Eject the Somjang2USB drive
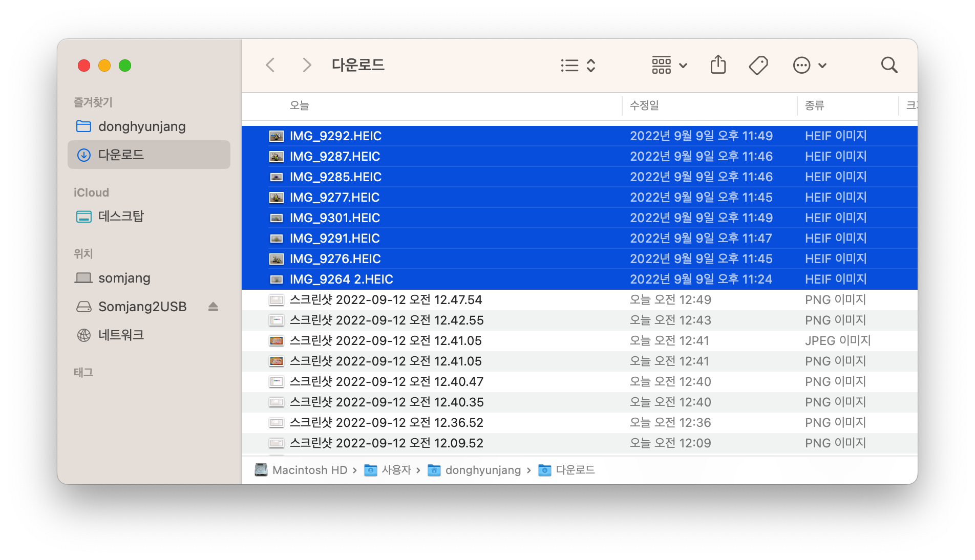The image size is (975, 560). coord(213,307)
